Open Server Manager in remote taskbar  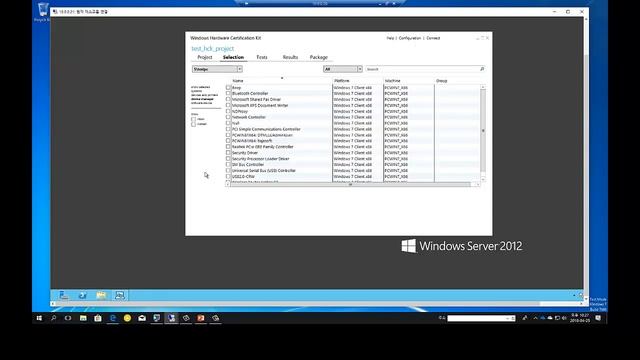click(64, 295)
